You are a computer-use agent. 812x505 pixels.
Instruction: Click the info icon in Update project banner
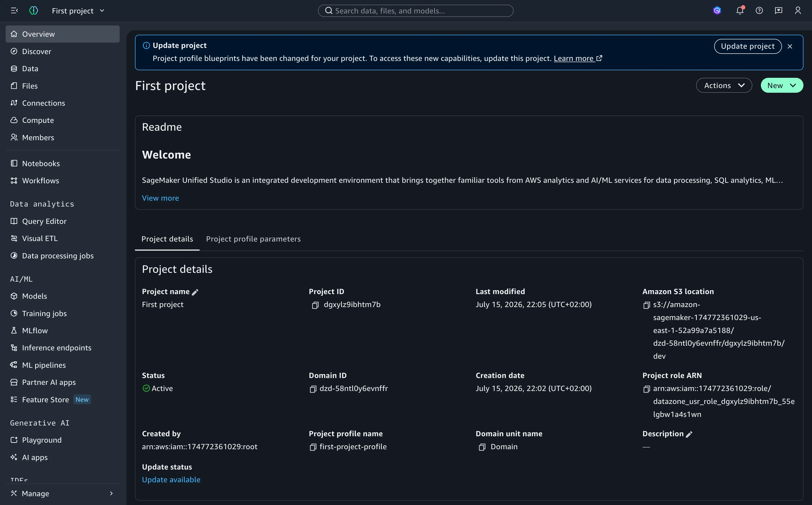point(146,46)
